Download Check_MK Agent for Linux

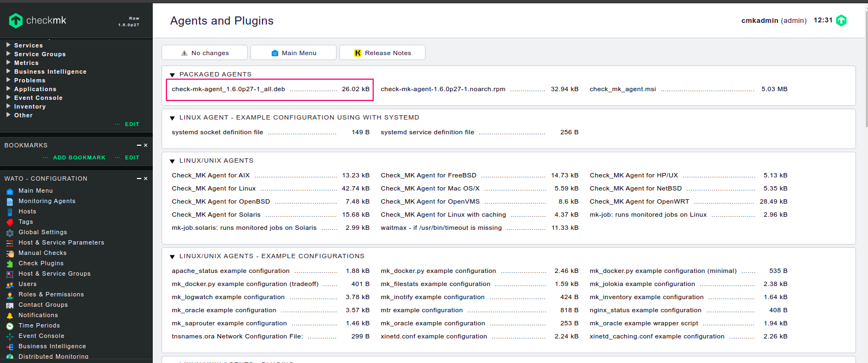click(214, 188)
